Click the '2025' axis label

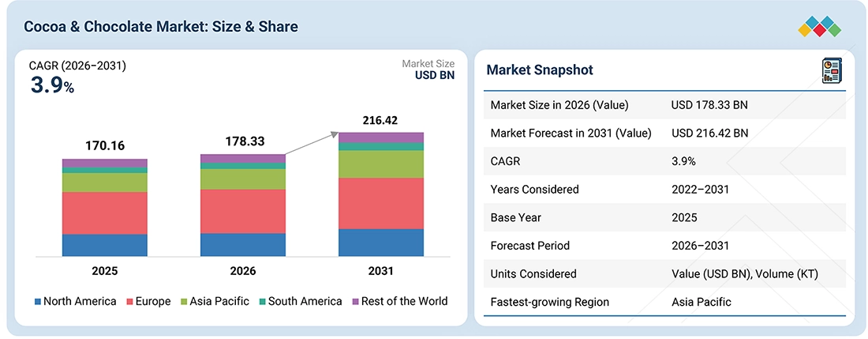click(105, 271)
